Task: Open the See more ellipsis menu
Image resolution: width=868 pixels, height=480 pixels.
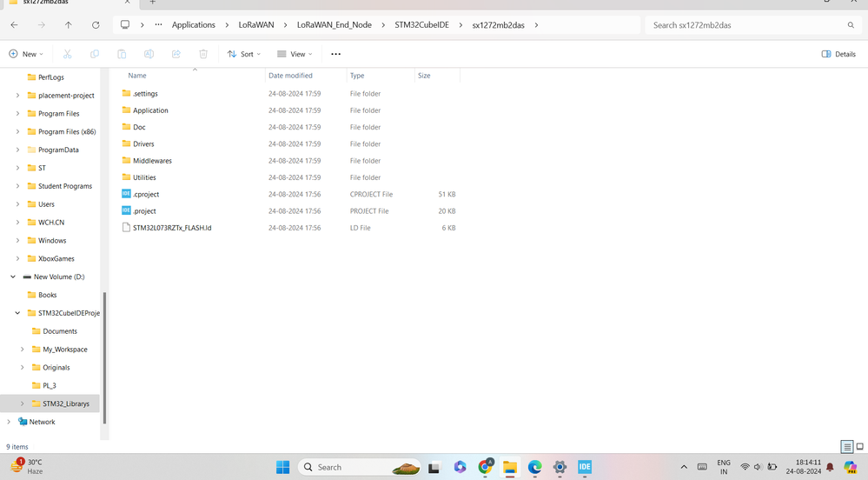Action: coord(335,54)
